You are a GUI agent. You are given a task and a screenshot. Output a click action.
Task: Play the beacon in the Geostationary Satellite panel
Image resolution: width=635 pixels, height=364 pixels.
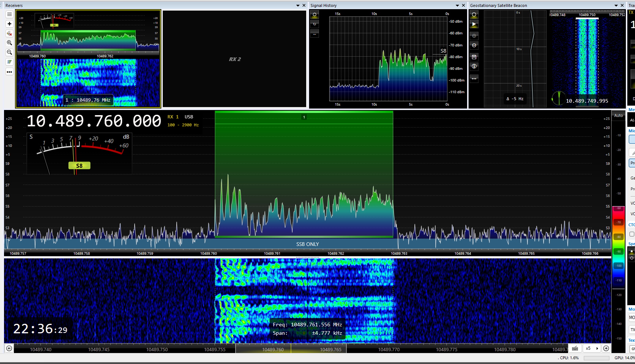pos(474,24)
